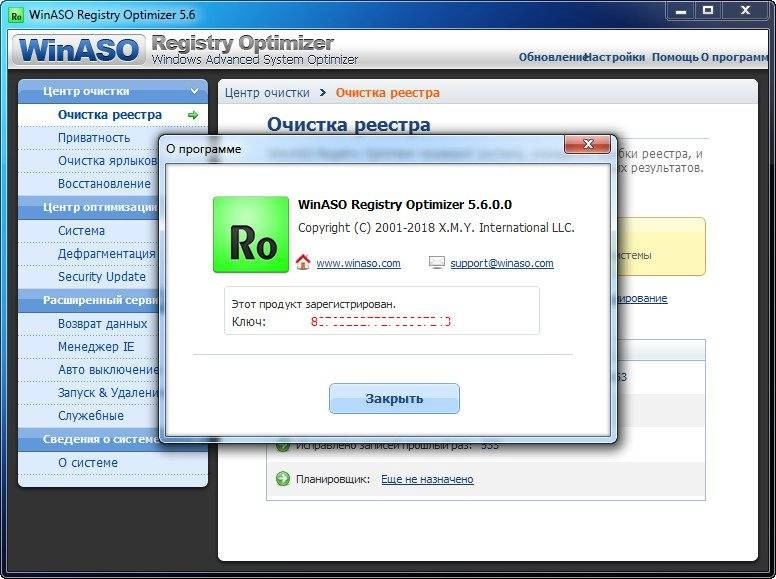Open the Помощь menu

tap(675, 57)
